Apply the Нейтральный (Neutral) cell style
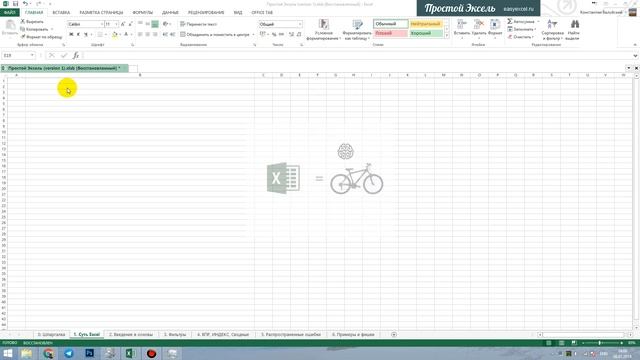640x360 pixels. [426, 24]
